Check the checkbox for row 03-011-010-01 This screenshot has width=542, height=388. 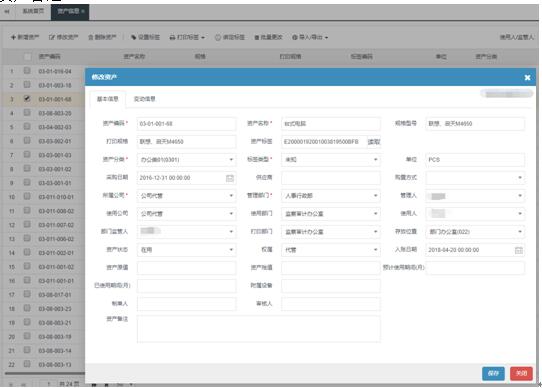27,196
